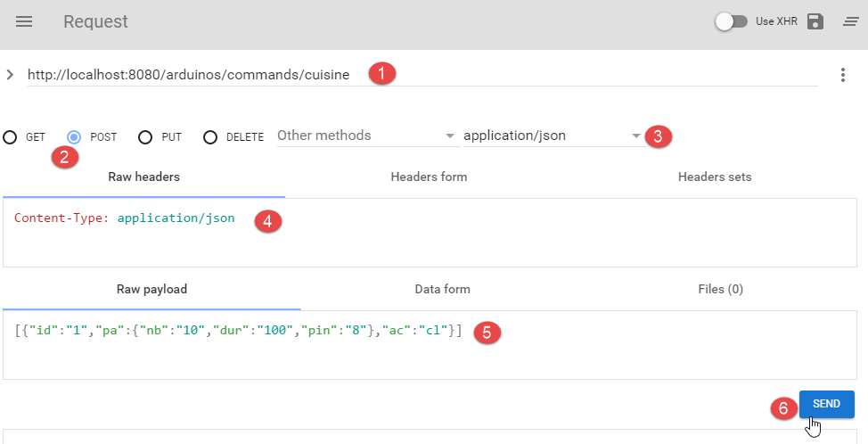
Task: Select the GET method radio button
Action: tap(10, 137)
